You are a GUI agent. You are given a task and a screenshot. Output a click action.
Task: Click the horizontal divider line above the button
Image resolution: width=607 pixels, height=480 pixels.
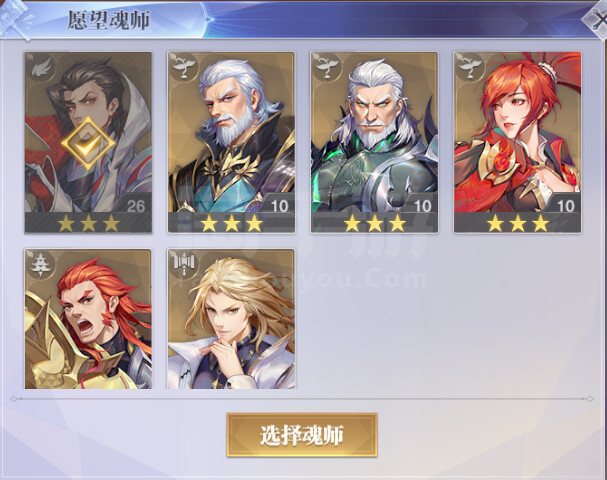302,399
